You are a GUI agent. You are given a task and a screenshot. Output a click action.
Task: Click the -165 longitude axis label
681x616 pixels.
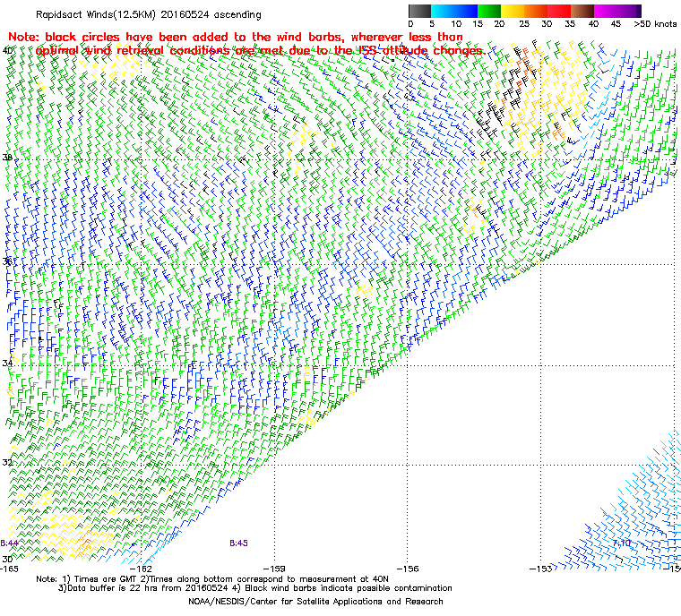(9, 569)
